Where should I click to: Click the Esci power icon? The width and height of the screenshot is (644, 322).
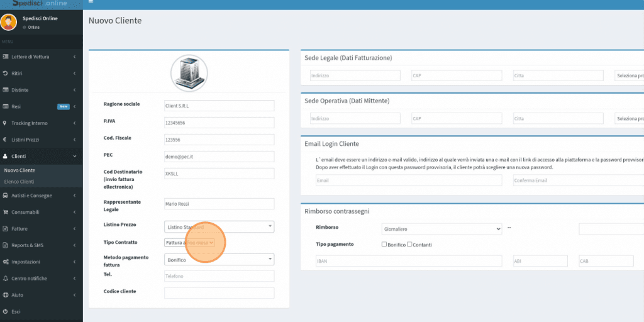coord(5,312)
